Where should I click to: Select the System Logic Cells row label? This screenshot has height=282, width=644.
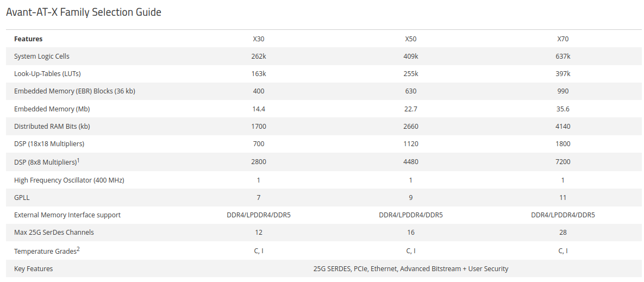(x=41, y=56)
